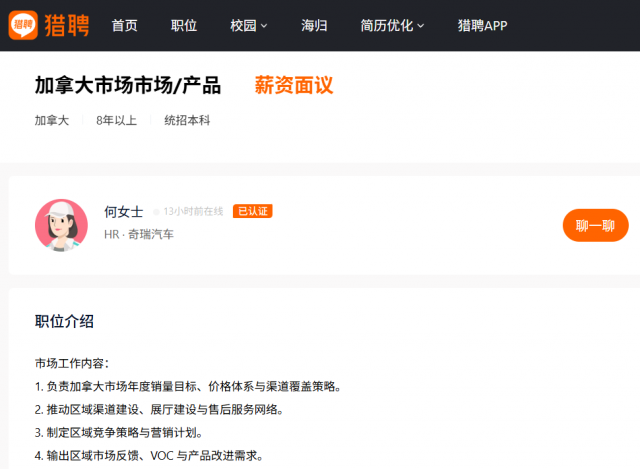Open the 猎聘APP nav link

coord(482,25)
